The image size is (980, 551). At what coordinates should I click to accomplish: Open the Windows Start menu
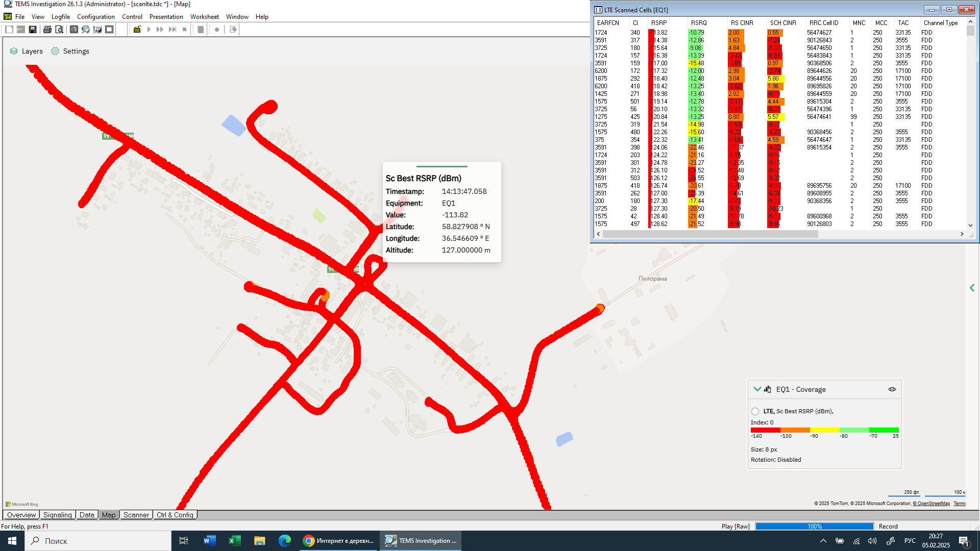(12, 541)
